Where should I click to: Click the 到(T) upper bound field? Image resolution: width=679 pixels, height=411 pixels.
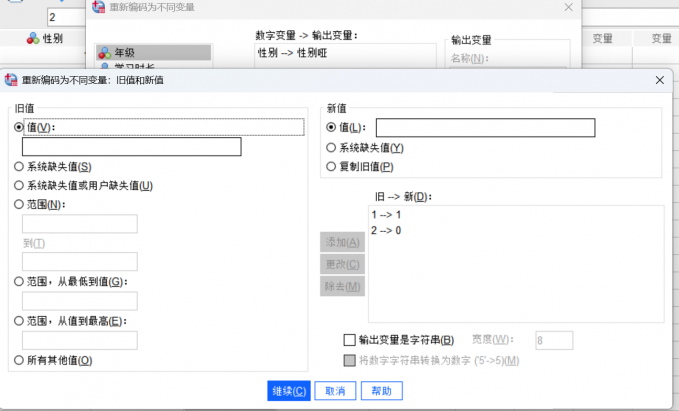click(80, 262)
